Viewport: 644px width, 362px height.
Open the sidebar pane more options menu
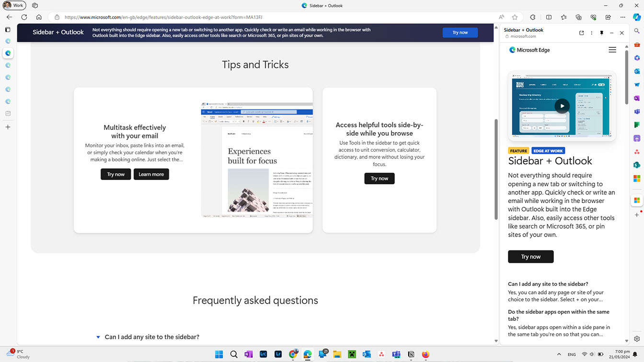[x=592, y=33]
